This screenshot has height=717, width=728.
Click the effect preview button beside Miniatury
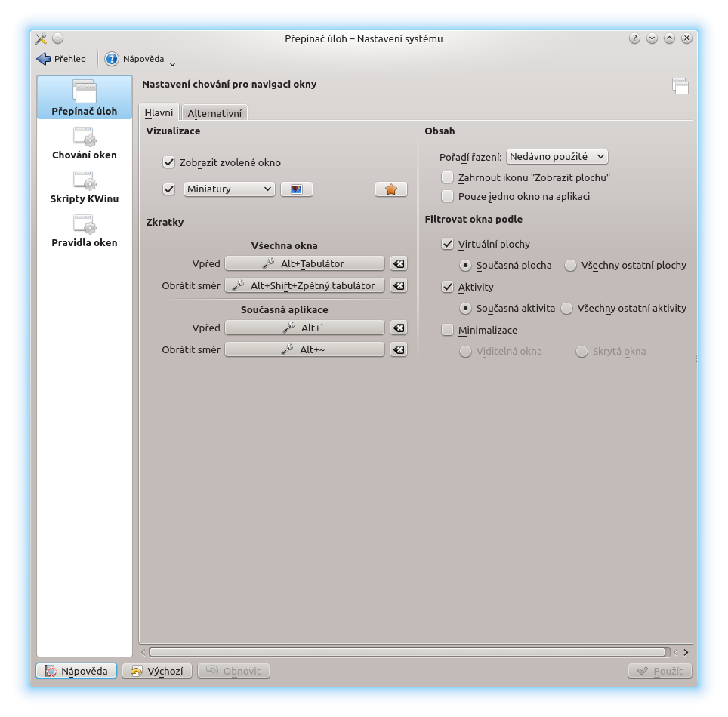(x=297, y=189)
